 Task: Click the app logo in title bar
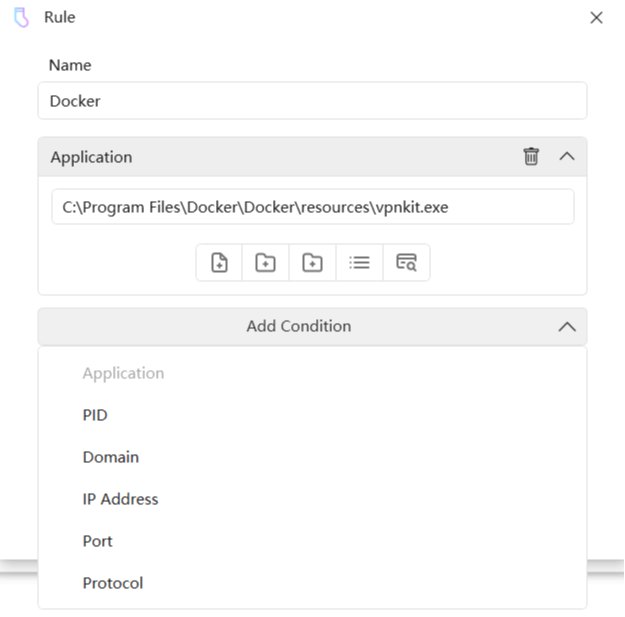[21, 17]
